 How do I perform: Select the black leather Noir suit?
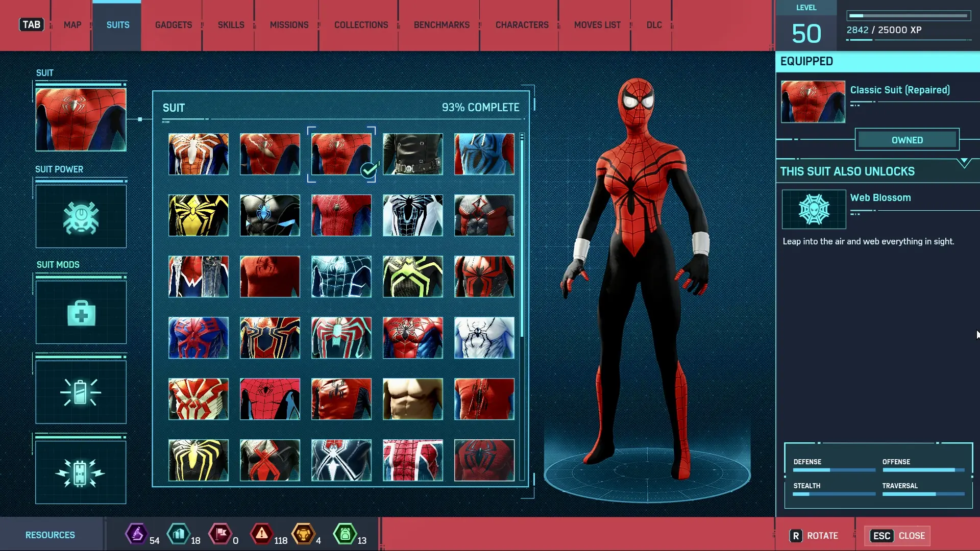(413, 154)
